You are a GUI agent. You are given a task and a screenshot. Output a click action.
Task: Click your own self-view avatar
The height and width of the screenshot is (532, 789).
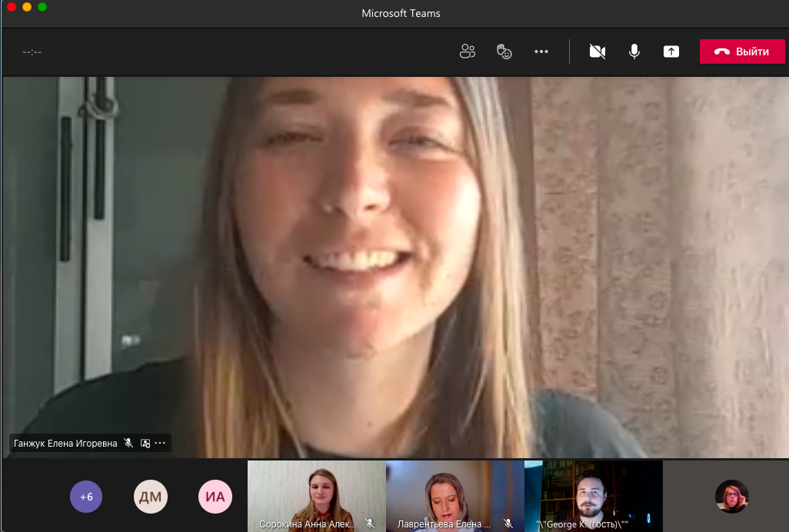coord(731,497)
